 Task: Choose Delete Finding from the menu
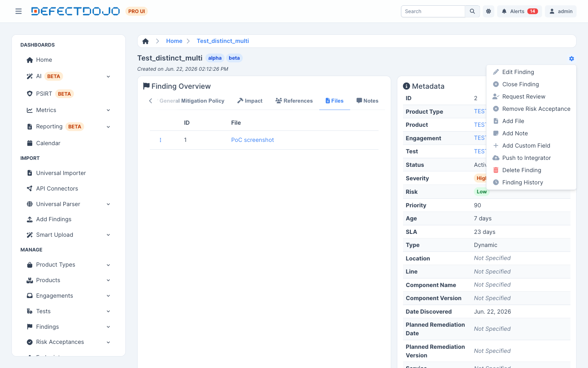tap(531, 170)
